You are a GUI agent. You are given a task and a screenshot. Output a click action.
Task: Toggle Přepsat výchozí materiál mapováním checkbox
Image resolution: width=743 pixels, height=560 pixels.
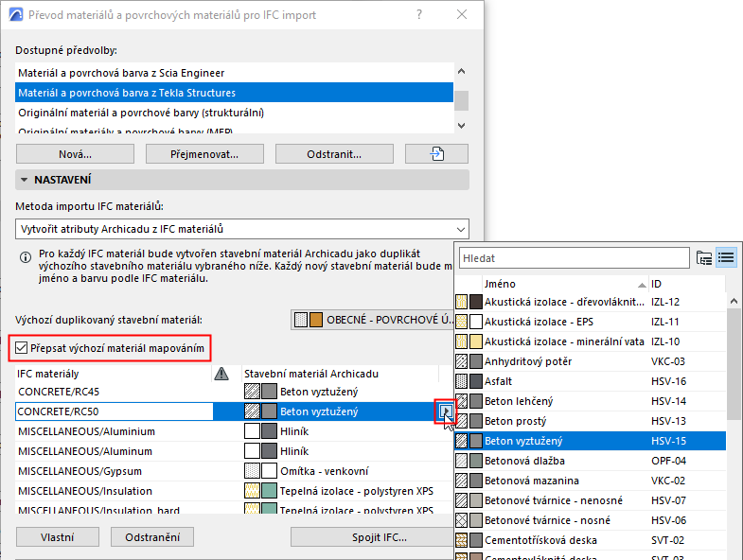(21, 348)
